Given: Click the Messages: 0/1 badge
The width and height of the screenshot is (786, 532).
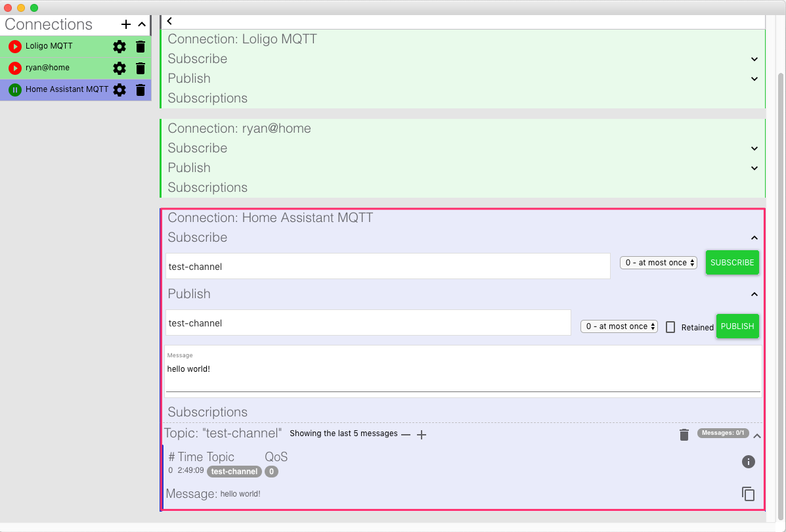Looking at the screenshot, I should (x=722, y=433).
